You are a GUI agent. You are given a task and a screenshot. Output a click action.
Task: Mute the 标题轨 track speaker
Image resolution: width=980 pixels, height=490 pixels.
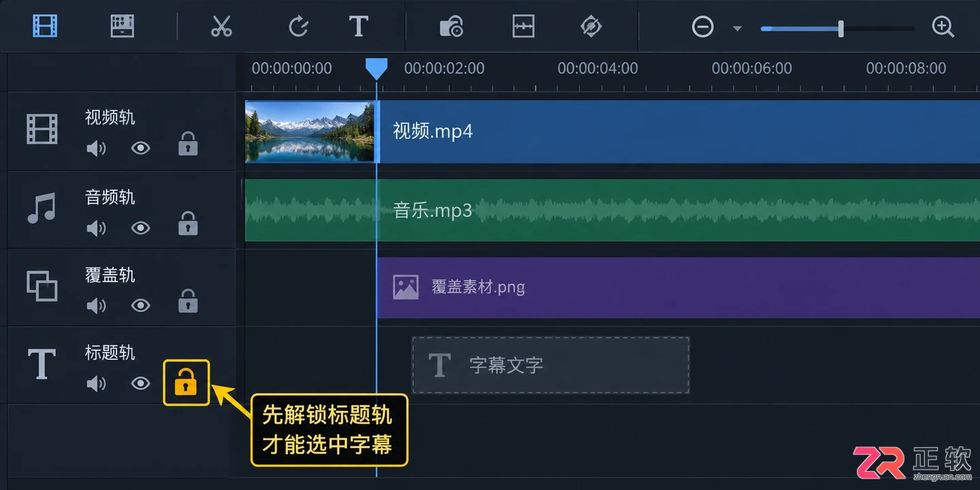click(97, 384)
